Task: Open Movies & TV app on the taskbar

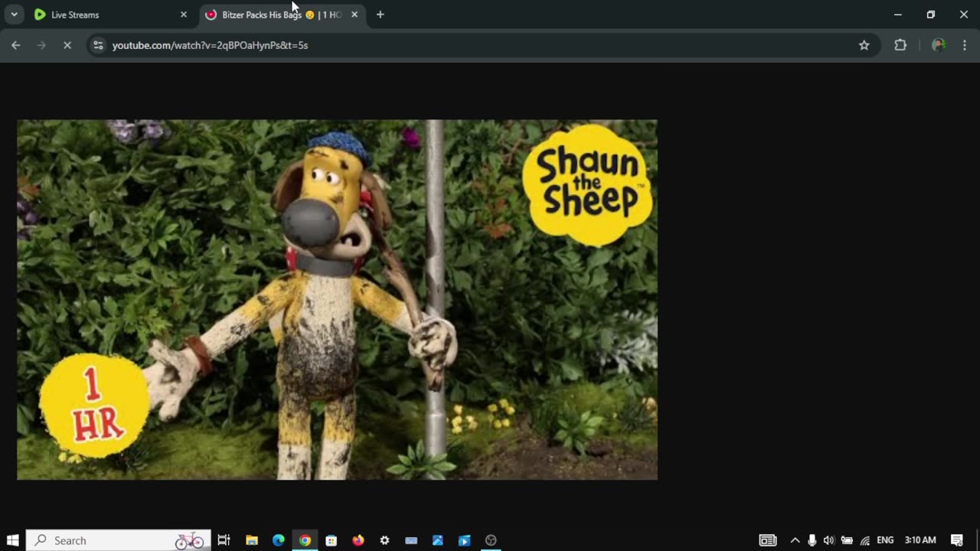Action: (x=464, y=540)
